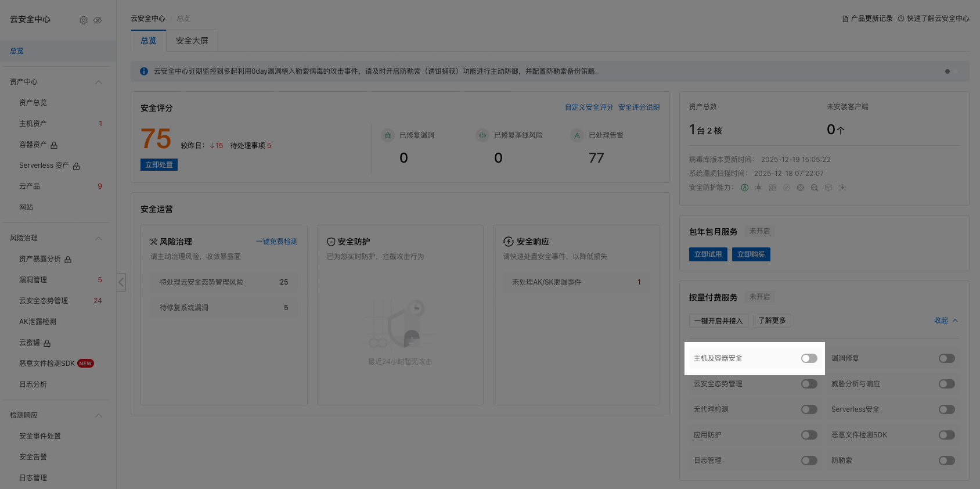980x489 pixels.
Task: Open the 自定义安全评分 link
Action: [x=589, y=107]
